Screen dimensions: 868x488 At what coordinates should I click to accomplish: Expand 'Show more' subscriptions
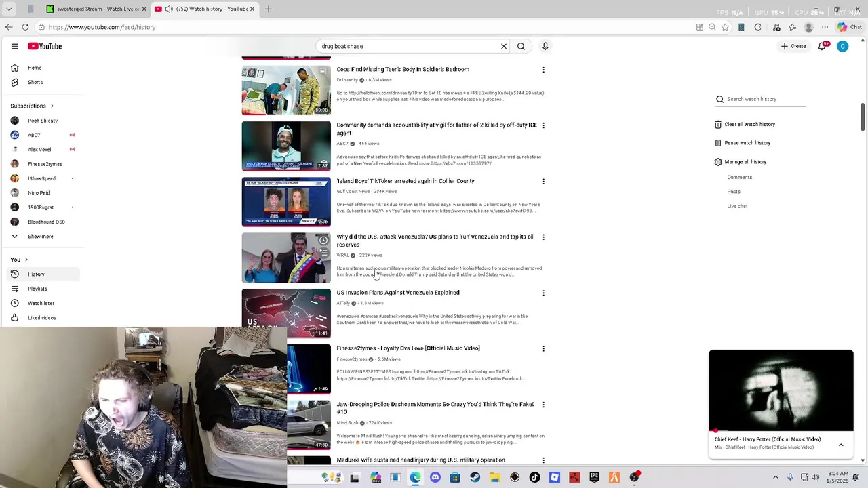(x=40, y=236)
